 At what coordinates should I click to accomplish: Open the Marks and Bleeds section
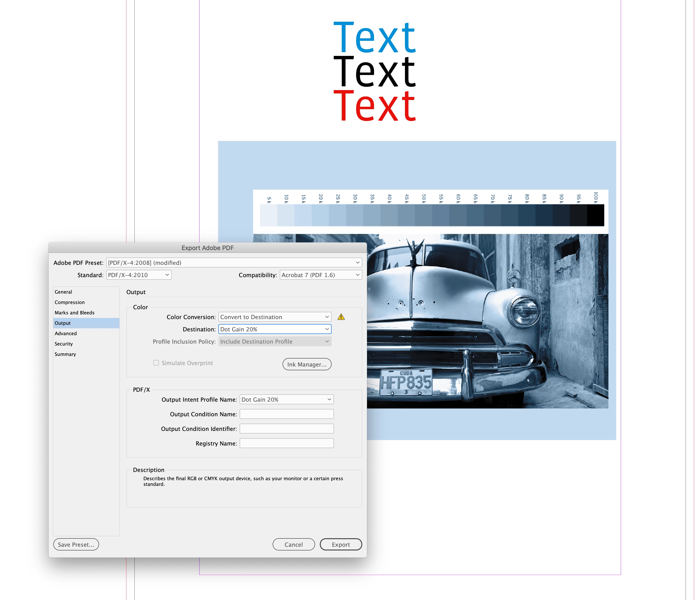(75, 312)
